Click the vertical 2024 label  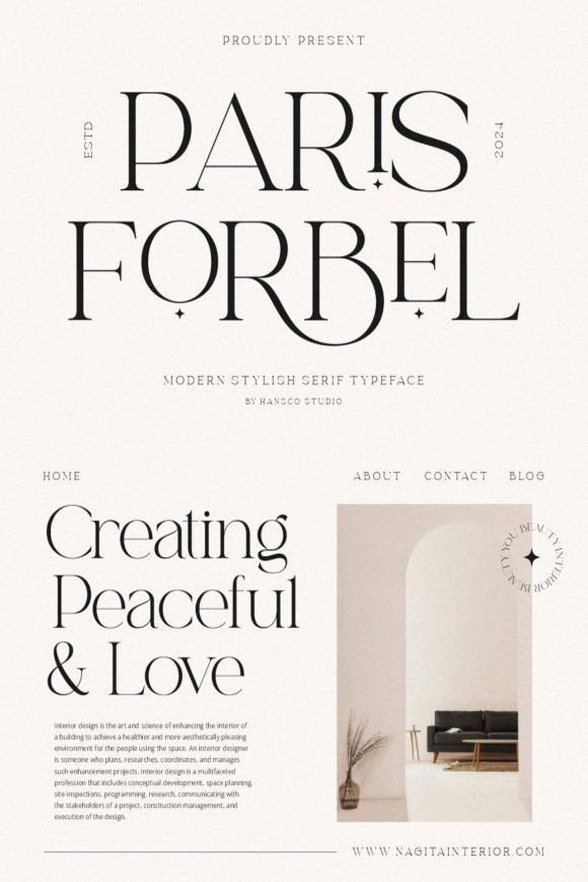tap(499, 139)
